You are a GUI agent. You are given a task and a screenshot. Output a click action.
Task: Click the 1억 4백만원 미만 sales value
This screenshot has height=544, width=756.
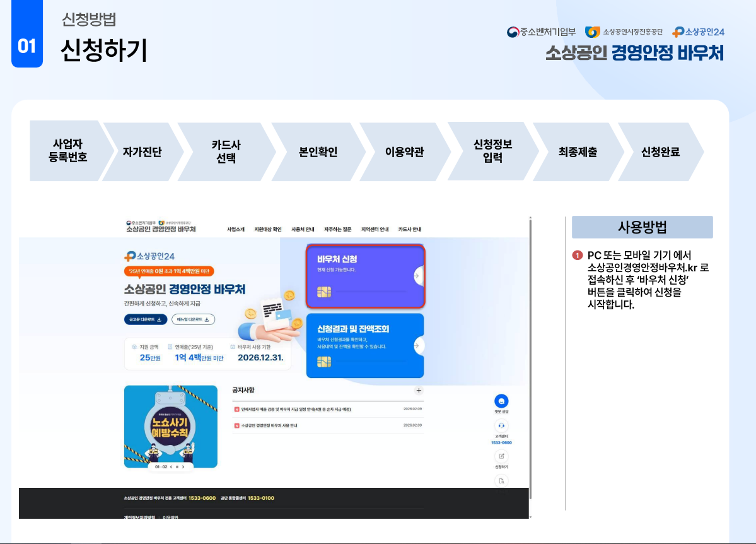pyautogui.click(x=199, y=358)
